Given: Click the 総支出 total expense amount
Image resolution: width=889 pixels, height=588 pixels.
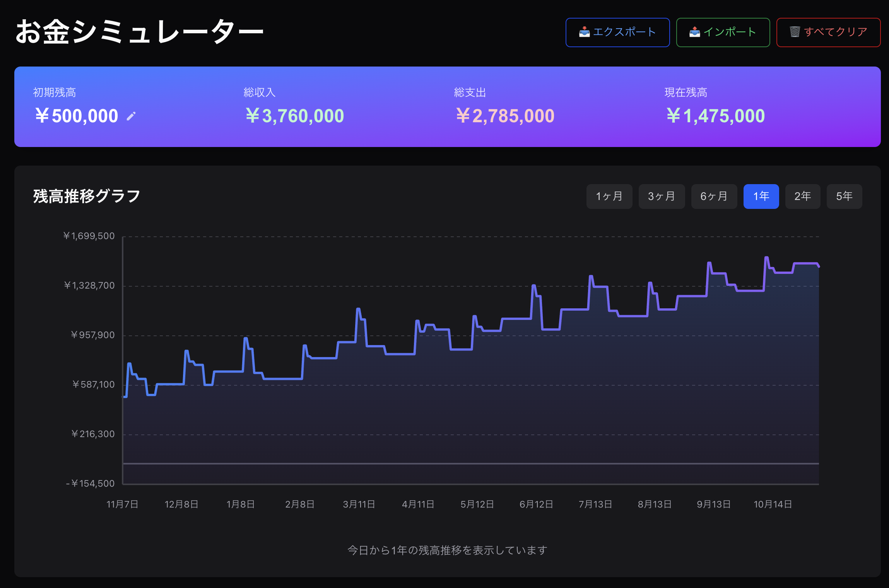Looking at the screenshot, I should coord(505,116).
